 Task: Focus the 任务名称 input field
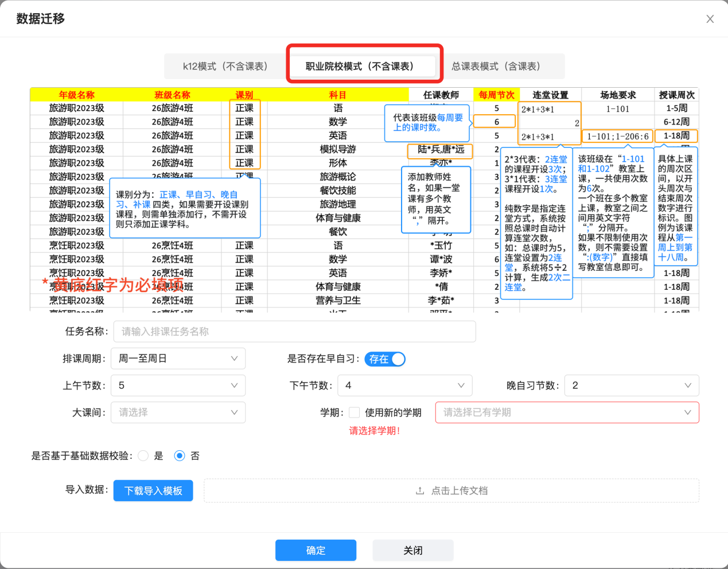294,332
